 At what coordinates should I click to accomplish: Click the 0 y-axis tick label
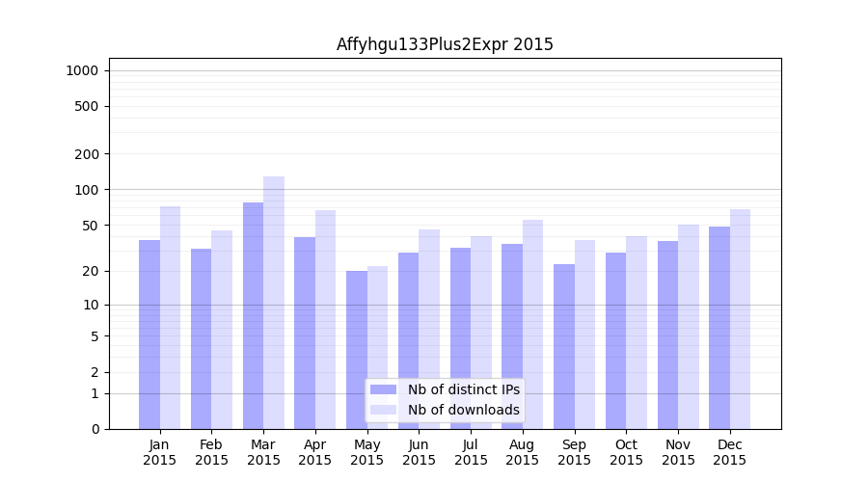tap(95, 429)
